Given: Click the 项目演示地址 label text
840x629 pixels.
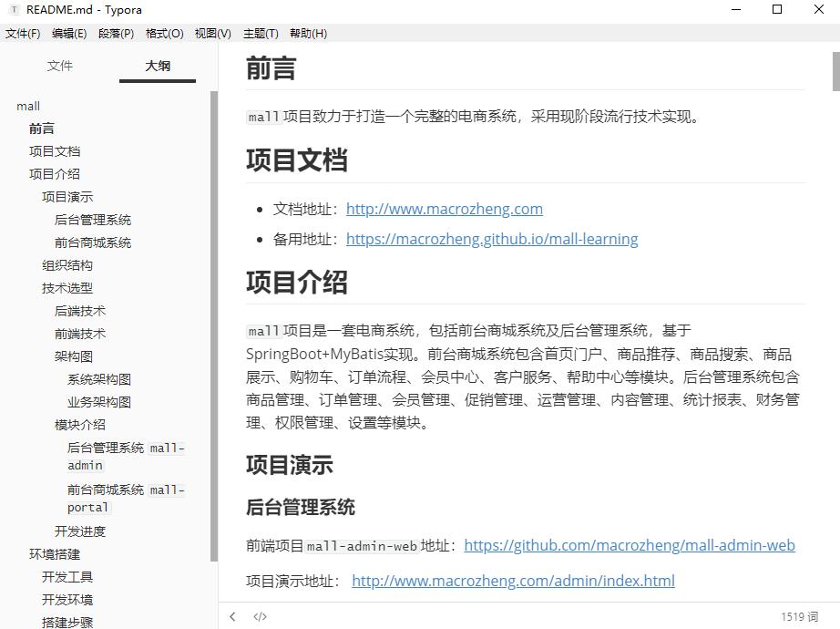Looking at the screenshot, I should point(293,582).
